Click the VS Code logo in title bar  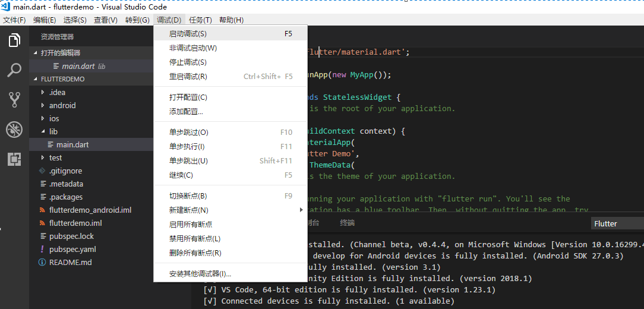[6, 7]
